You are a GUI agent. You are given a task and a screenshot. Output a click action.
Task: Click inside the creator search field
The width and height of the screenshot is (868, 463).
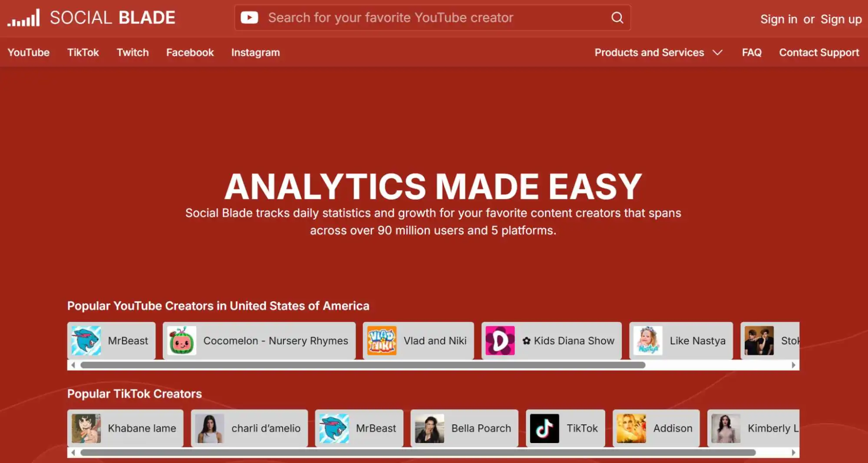click(413, 18)
